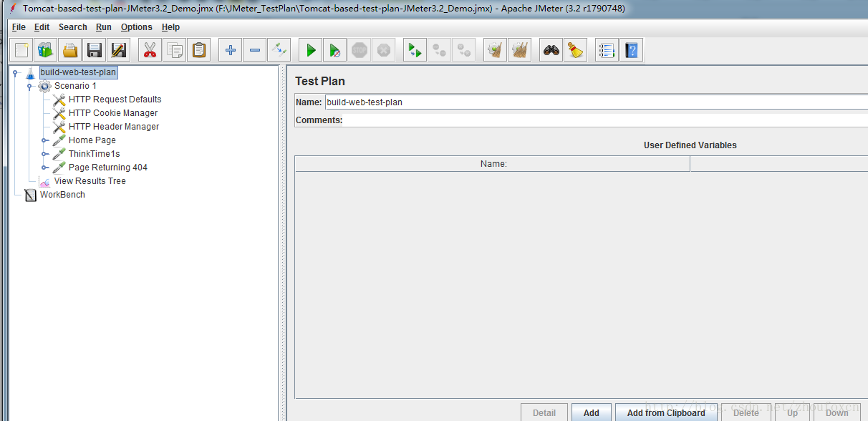This screenshot has height=421, width=868.
Task: Collapse the Scenario 1 tree node
Action: click(x=29, y=86)
